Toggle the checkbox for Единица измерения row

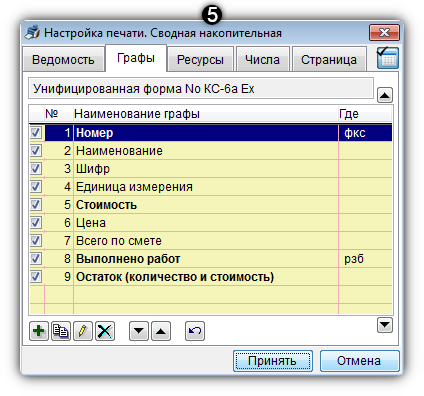coord(36,187)
